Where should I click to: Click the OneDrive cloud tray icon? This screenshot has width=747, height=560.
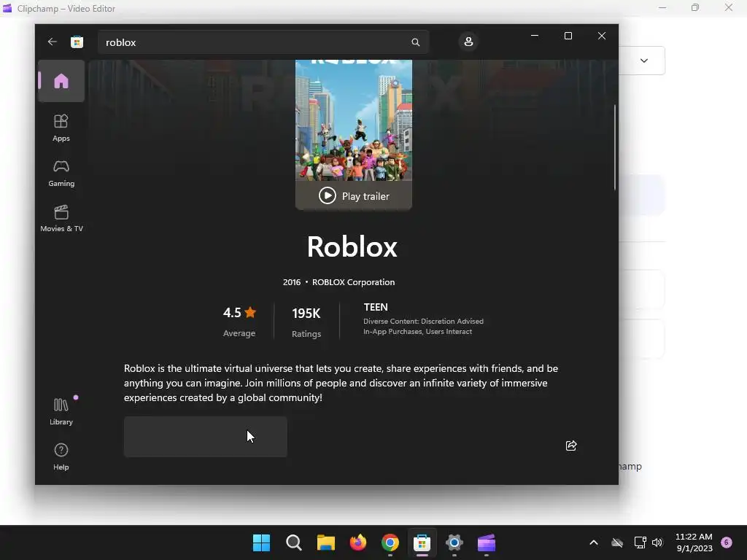tap(617, 542)
